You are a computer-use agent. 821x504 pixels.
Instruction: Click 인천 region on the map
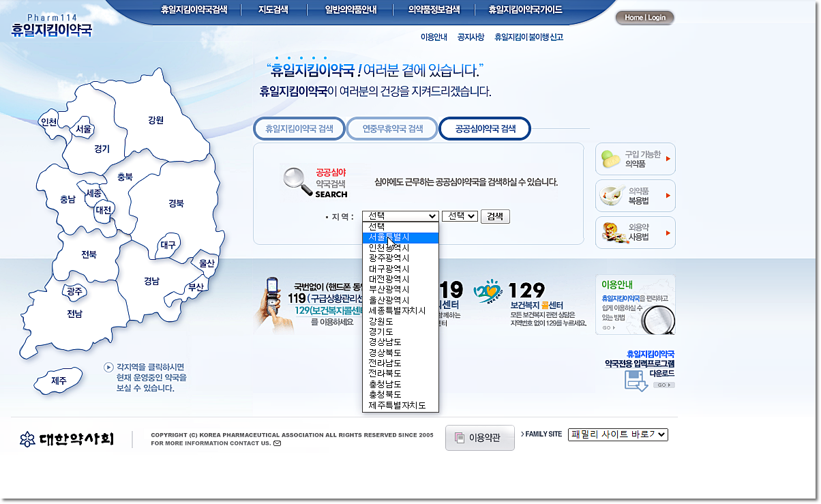click(48, 122)
